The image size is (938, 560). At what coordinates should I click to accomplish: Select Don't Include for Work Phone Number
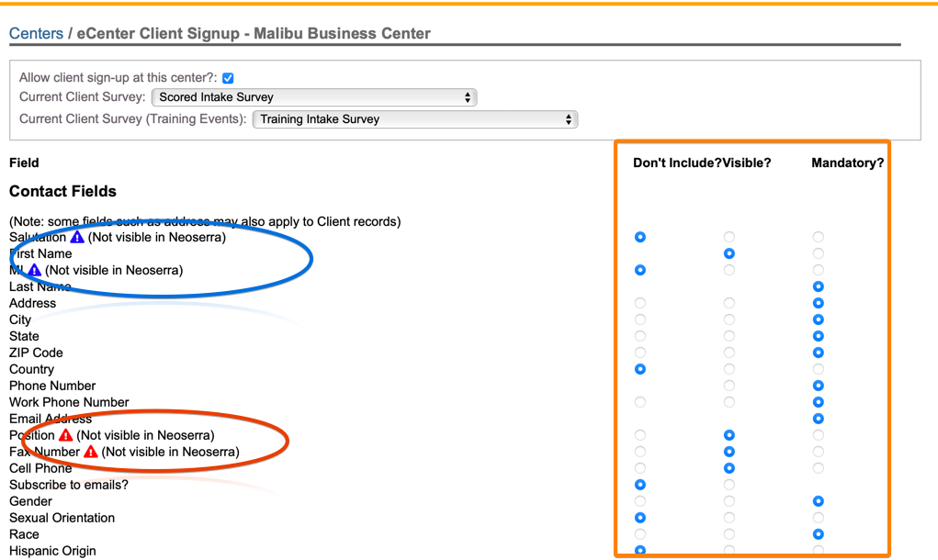coord(640,402)
